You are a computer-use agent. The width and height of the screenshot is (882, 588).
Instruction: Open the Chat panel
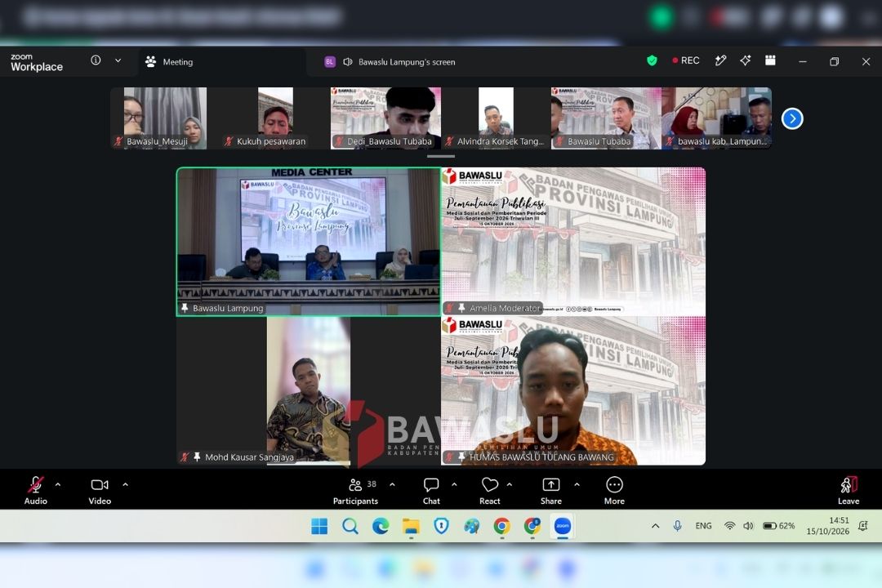click(431, 490)
